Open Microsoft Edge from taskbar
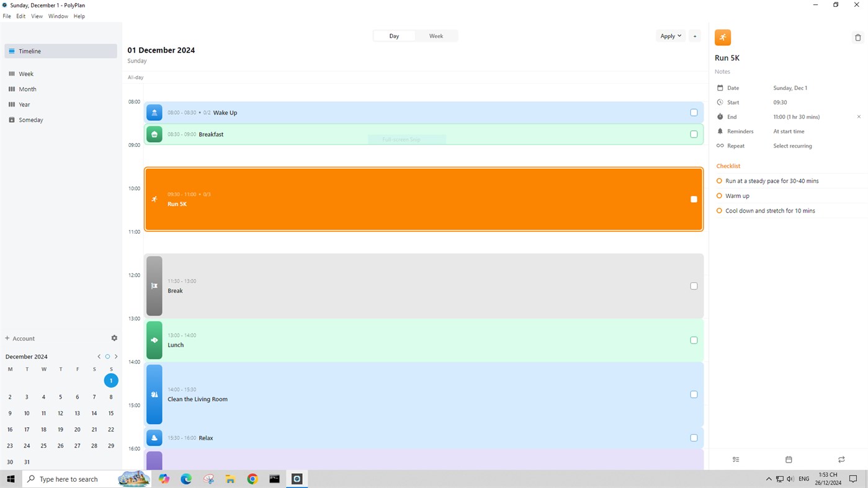868x488 pixels. pyautogui.click(x=186, y=479)
